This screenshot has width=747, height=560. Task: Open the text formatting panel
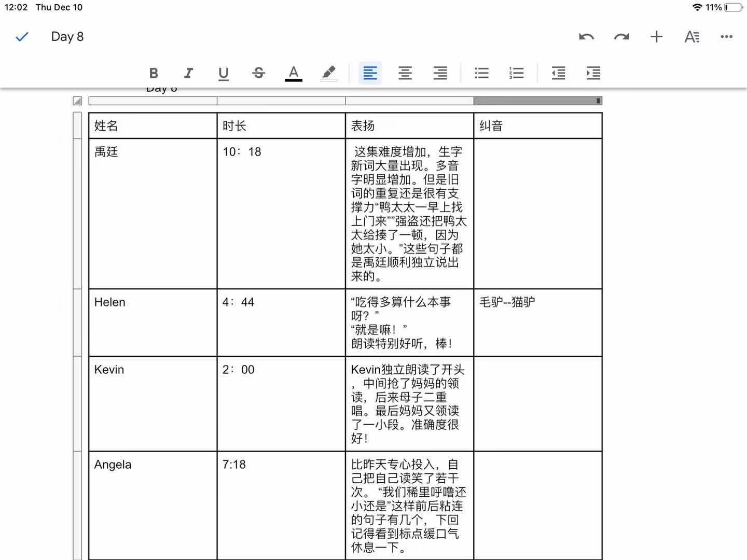tap(691, 37)
